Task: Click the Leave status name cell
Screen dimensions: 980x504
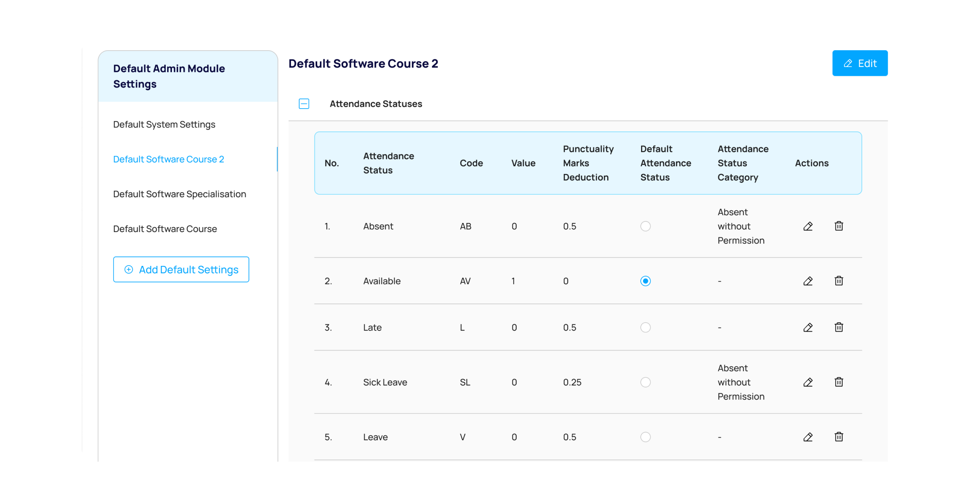Action: pos(375,437)
